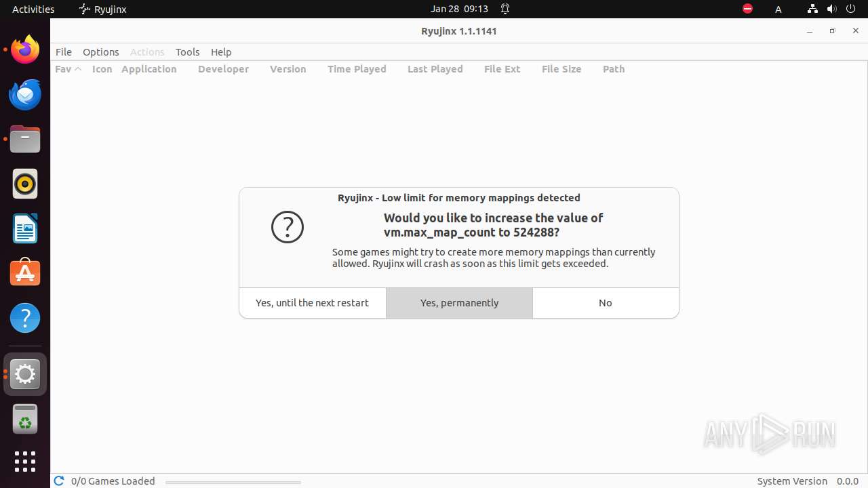The width and height of the screenshot is (868, 488).
Task: Open the Files manager dock icon
Action: click(25, 139)
